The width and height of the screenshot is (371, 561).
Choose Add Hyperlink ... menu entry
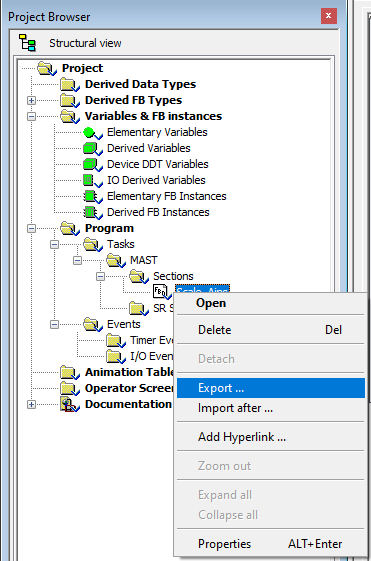click(270, 436)
